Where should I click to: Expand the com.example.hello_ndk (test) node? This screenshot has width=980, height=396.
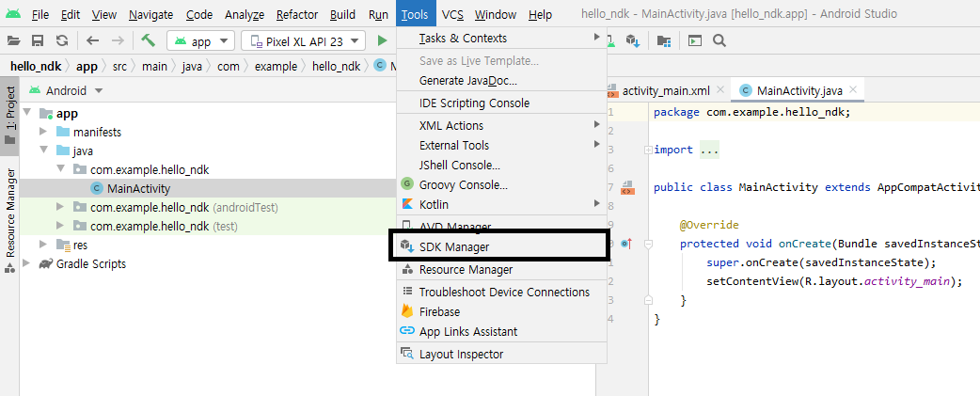pyautogui.click(x=60, y=226)
